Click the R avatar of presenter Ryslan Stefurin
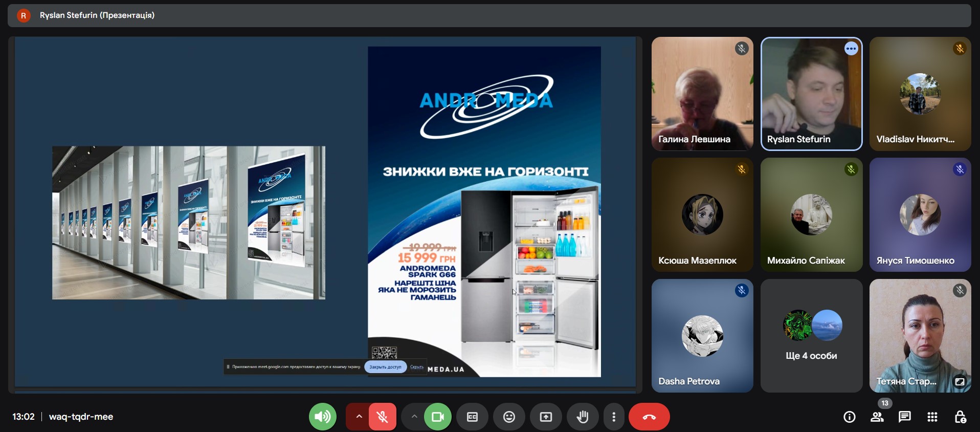The width and height of the screenshot is (980, 432). tap(23, 15)
